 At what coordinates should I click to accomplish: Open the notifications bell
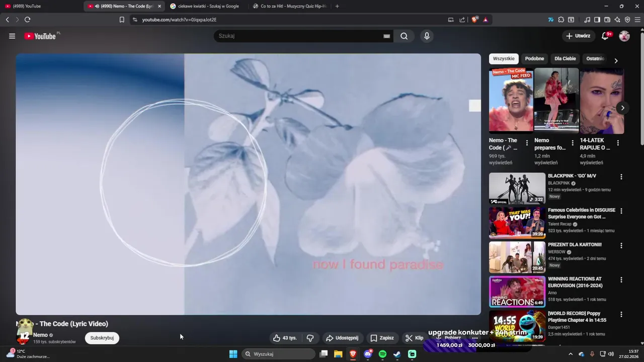(606, 36)
